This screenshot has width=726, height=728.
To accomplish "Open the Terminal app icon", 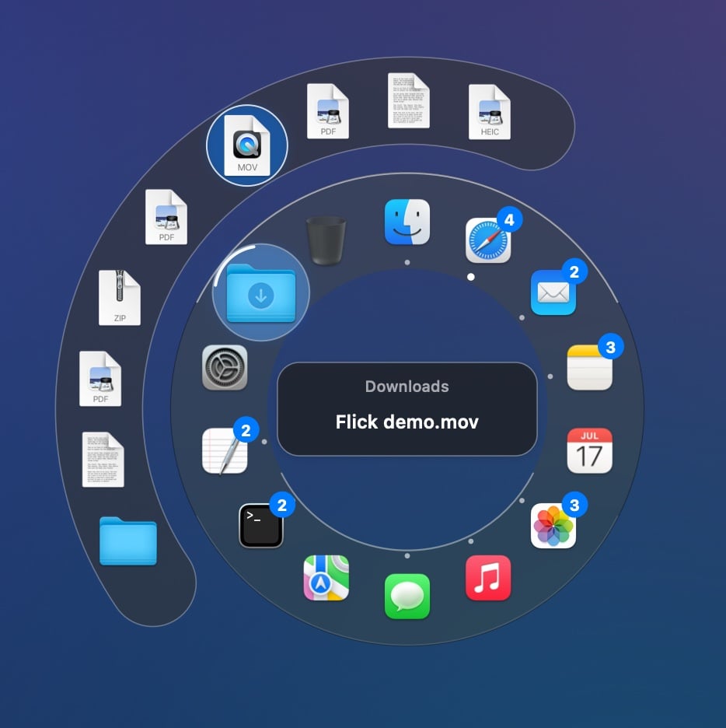I will 261,526.
